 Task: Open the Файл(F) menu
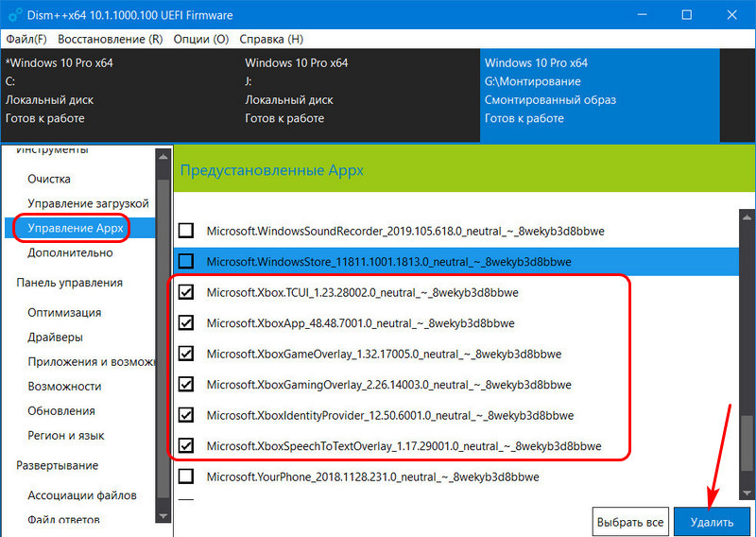[x=26, y=39]
